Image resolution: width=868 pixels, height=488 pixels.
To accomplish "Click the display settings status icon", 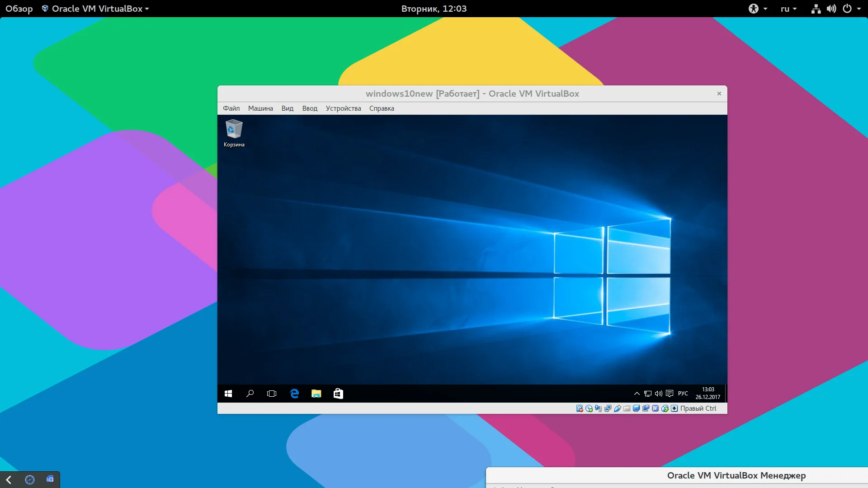I will click(637, 408).
